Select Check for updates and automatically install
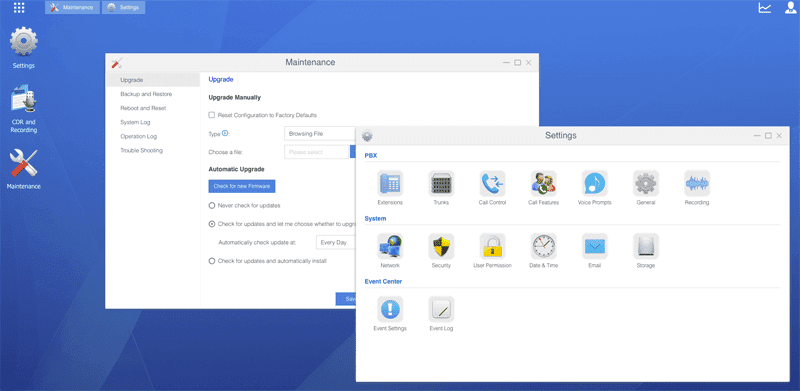The width and height of the screenshot is (800, 391). pos(212,261)
